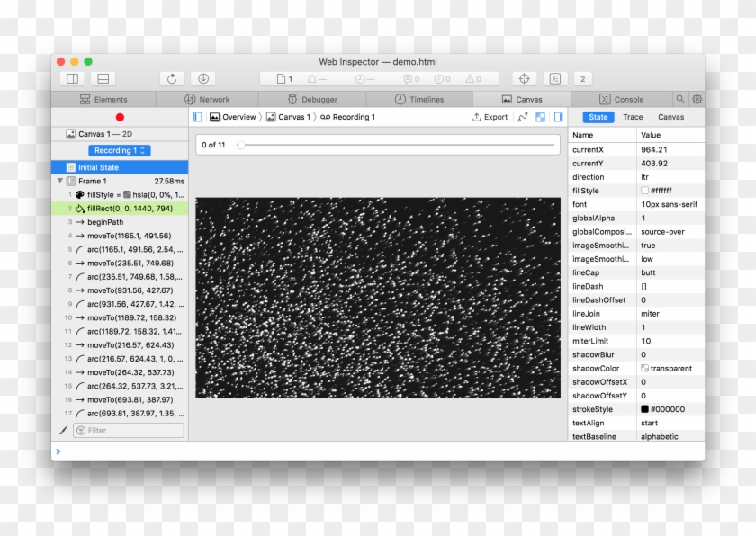Click the search magnifier icon
The image size is (756, 536).
point(680,100)
